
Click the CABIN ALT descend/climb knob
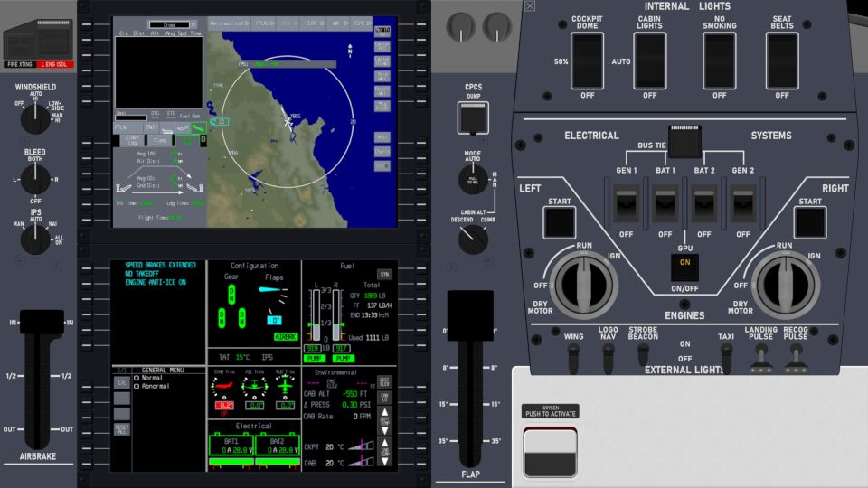point(473,239)
